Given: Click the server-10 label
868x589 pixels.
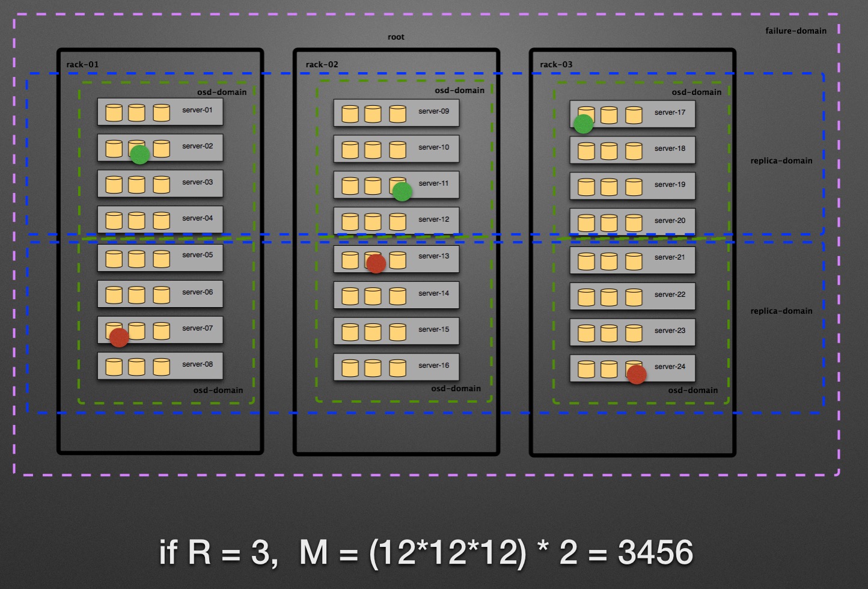Looking at the screenshot, I should pyautogui.click(x=433, y=147).
